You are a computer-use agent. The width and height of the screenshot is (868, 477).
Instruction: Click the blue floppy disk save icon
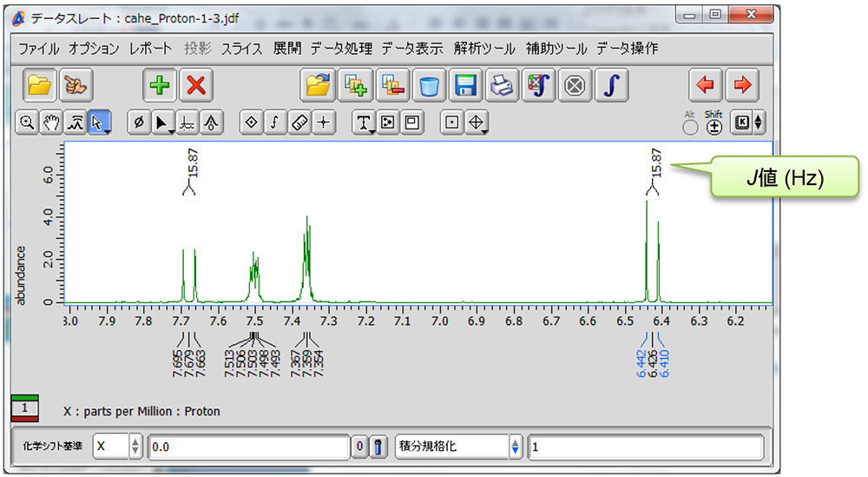(466, 85)
